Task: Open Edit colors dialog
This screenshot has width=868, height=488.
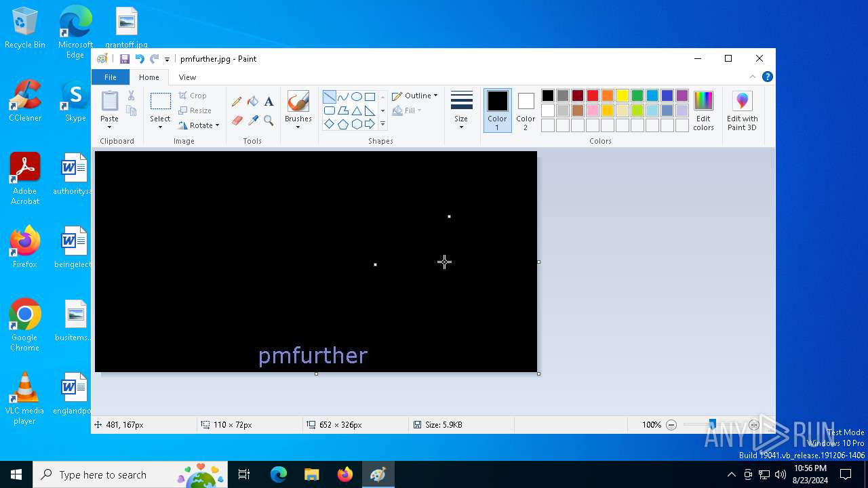Action: coord(703,111)
